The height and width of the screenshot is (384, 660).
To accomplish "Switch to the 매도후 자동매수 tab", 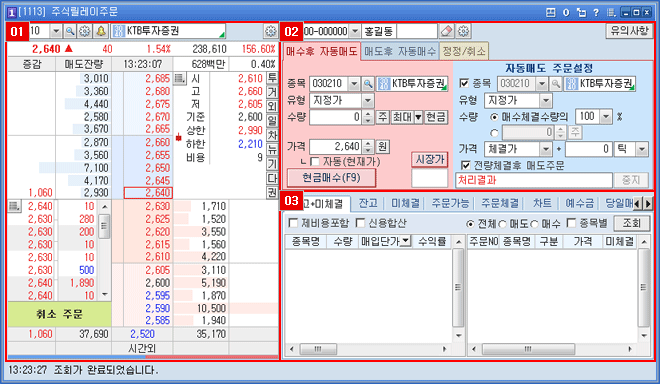I will [400, 51].
